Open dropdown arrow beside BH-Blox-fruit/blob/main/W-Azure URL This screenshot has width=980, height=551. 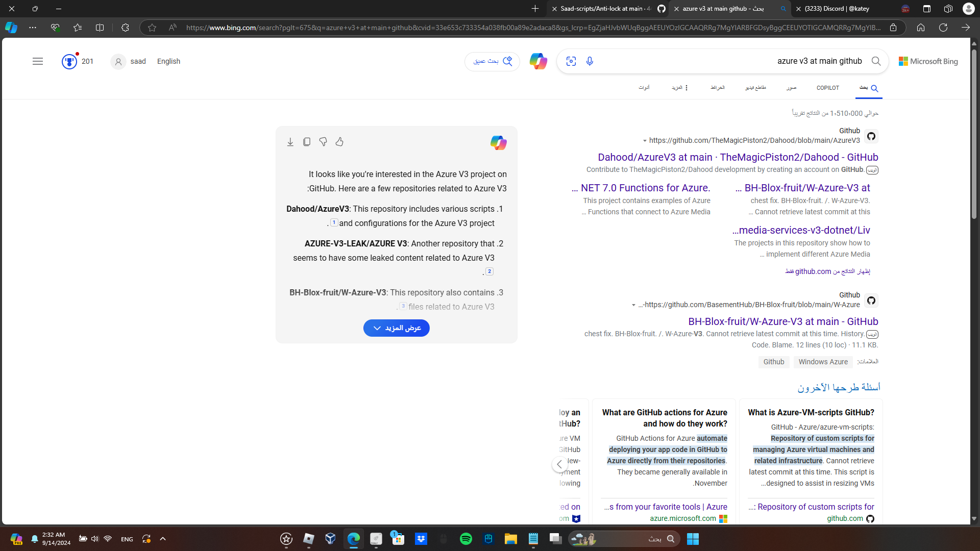[x=633, y=305]
